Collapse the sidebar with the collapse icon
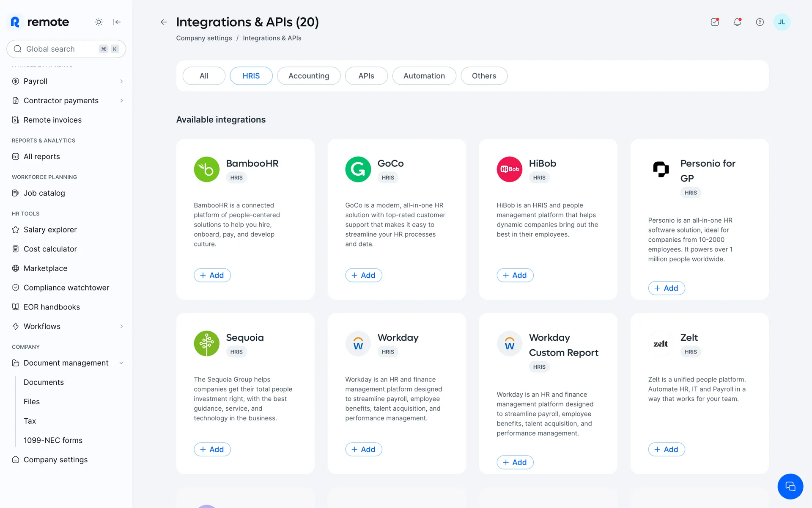The width and height of the screenshot is (812, 508). pos(117,22)
